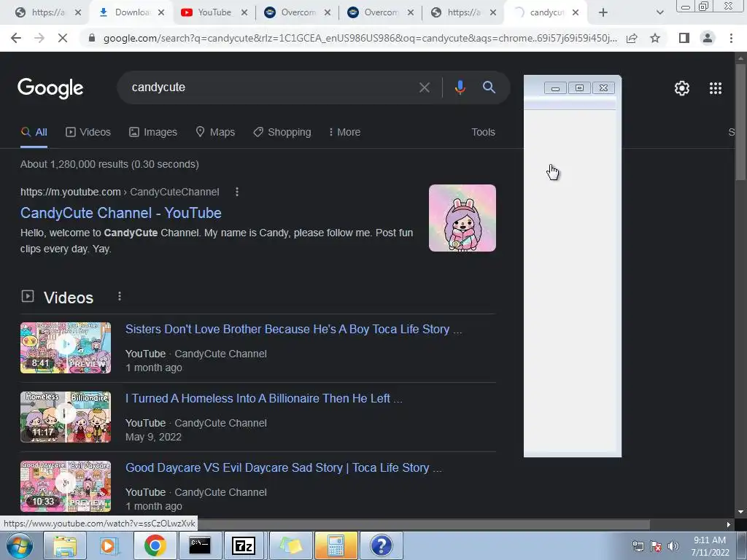The width and height of the screenshot is (747, 560).
Task: Open Good Daycare VS Evil Daycare link
Action: click(284, 467)
